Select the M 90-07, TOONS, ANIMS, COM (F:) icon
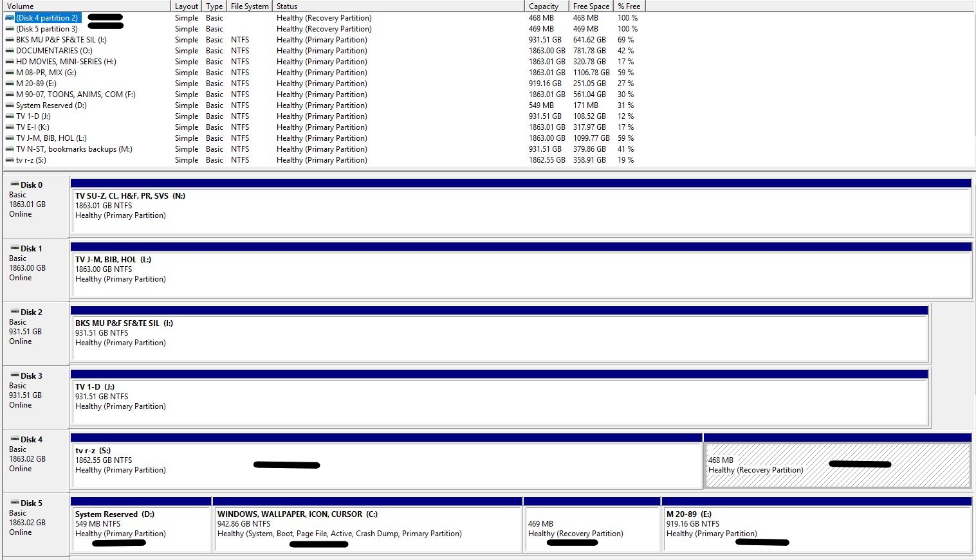 [x=10, y=95]
